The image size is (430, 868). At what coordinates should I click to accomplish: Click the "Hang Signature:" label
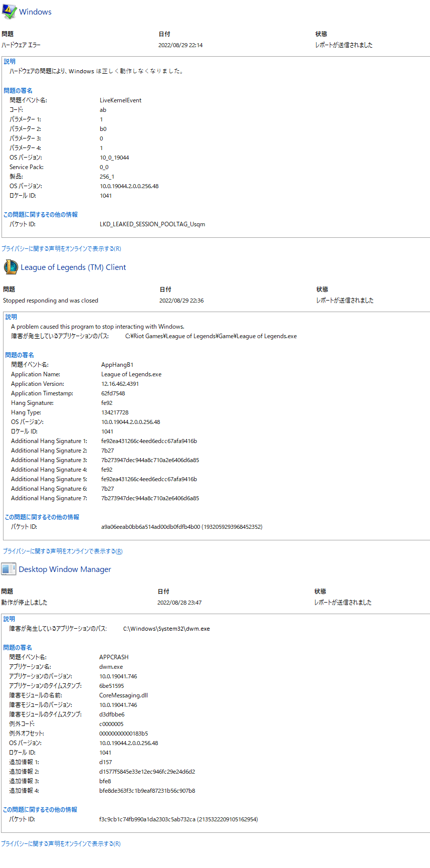point(32,403)
